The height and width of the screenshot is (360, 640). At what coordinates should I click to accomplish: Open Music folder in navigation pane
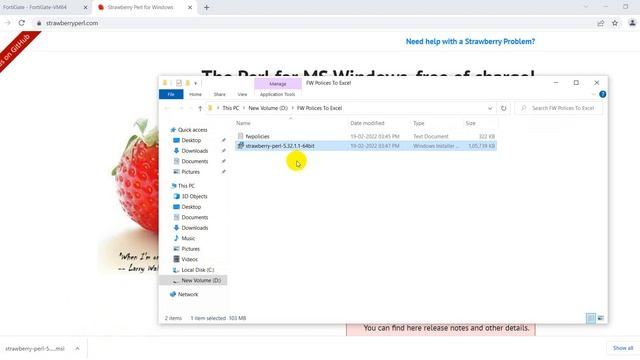click(188, 238)
